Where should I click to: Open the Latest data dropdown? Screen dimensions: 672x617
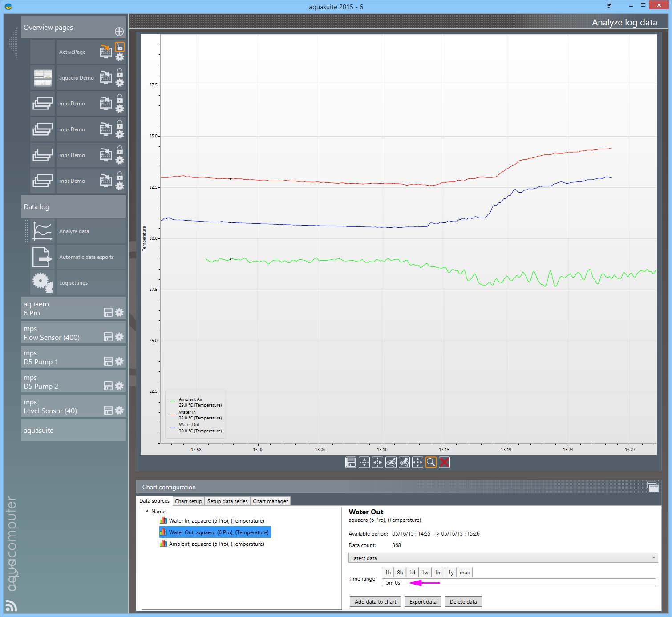tap(503, 558)
